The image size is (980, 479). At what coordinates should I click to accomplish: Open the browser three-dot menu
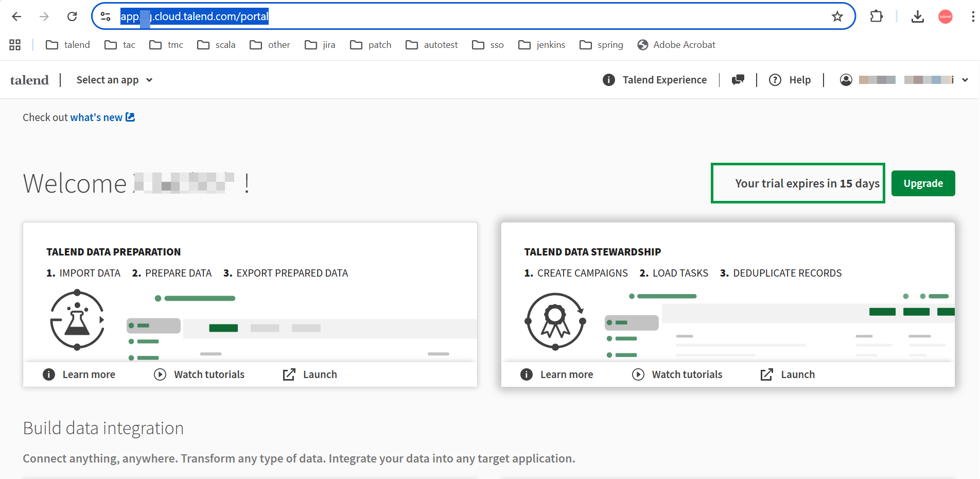pos(973,16)
